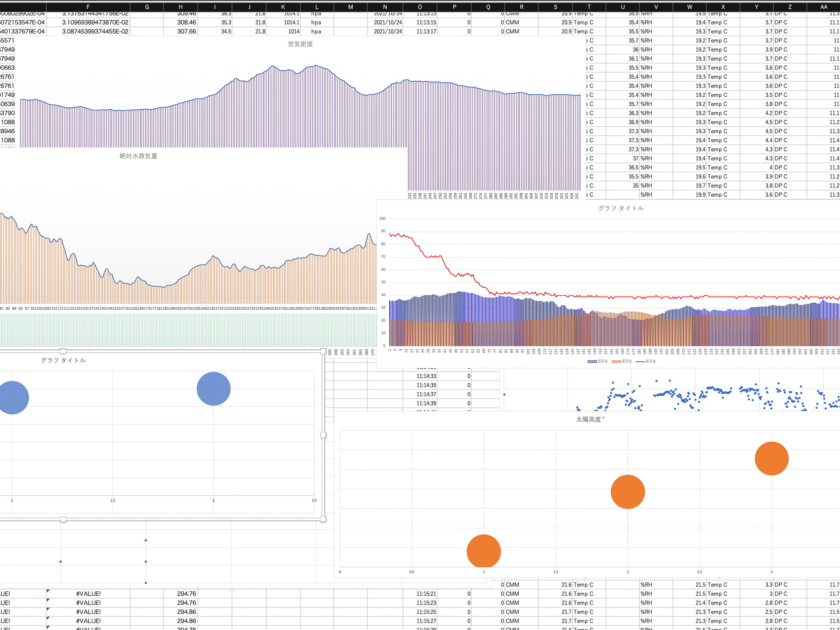
Task: Select column Y header
Action: 757,7
